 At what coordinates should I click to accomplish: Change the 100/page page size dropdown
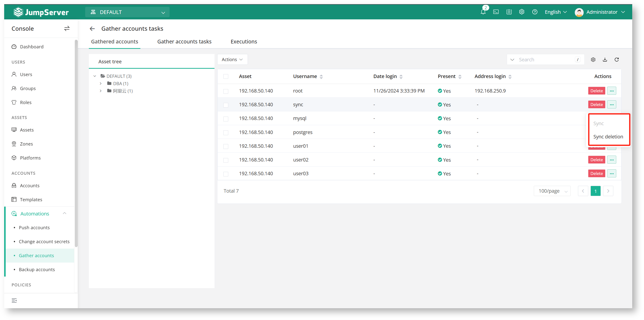point(552,191)
